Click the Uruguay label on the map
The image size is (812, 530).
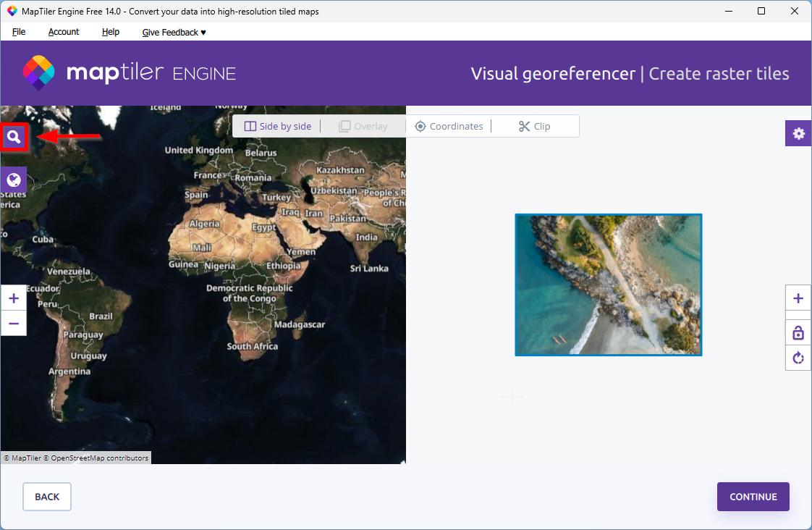pos(88,356)
